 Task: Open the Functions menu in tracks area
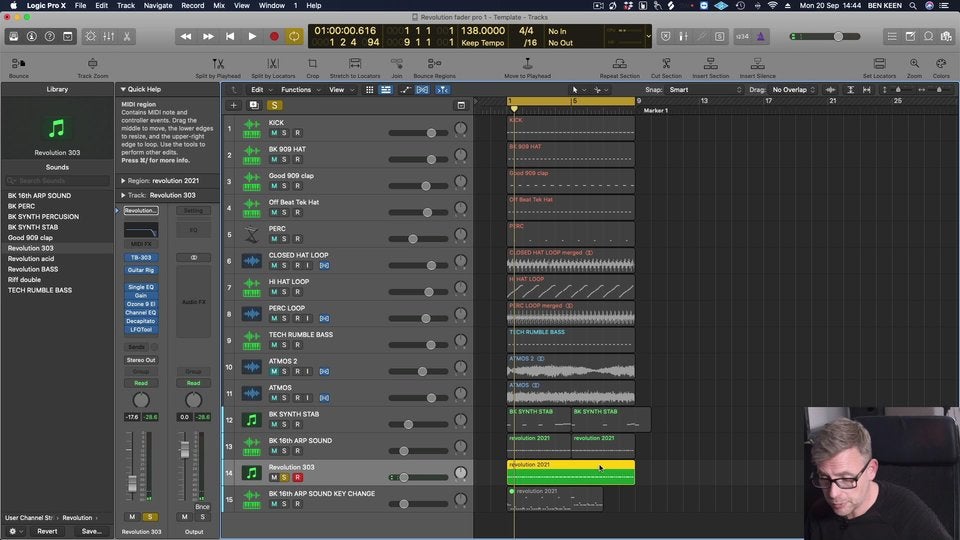click(x=298, y=90)
